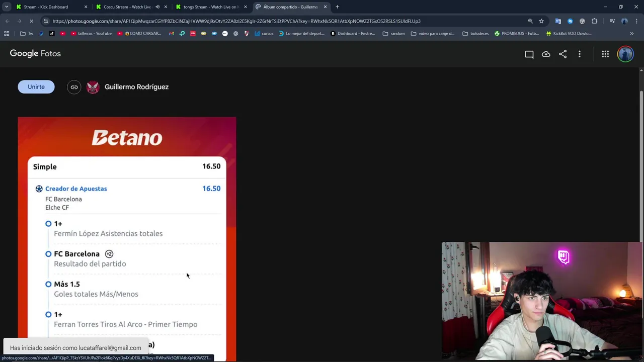Open the media controls icon in toolbar
The width and height of the screenshot is (644, 362).
(612, 21)
